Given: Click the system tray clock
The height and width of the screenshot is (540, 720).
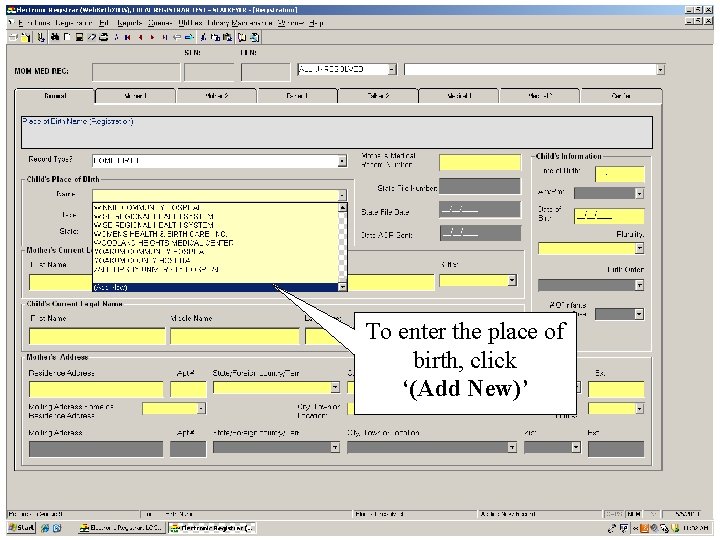Looking at the screenshot, I should click(697, 528).
